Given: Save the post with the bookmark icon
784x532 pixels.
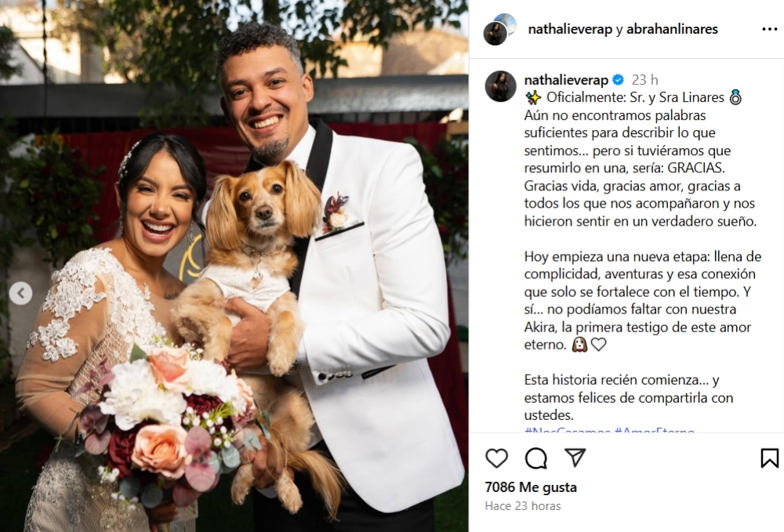Looking at the screenshot, I should [x=769, y=458].
